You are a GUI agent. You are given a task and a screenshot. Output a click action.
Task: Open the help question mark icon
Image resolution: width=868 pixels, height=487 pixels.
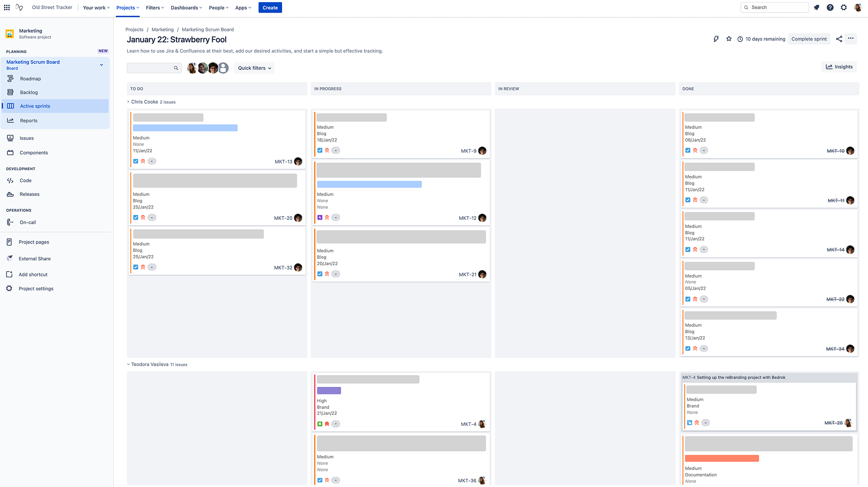[x=830, y=7]
